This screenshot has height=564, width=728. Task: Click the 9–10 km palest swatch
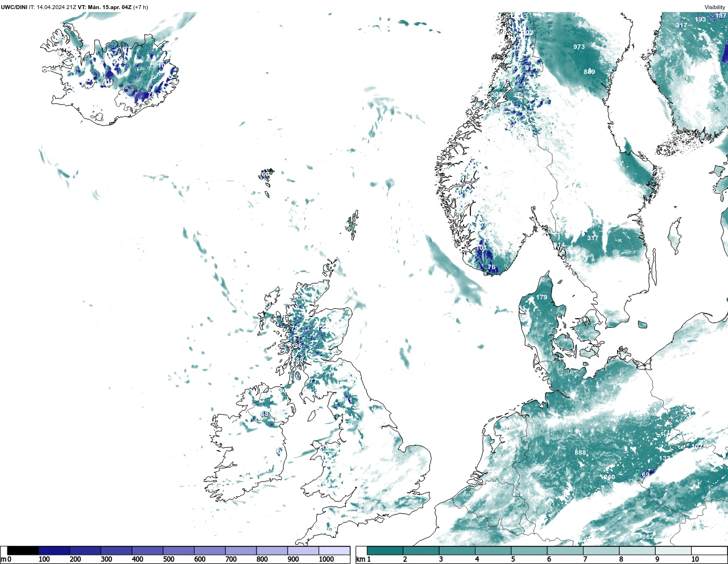coord(673,550)
